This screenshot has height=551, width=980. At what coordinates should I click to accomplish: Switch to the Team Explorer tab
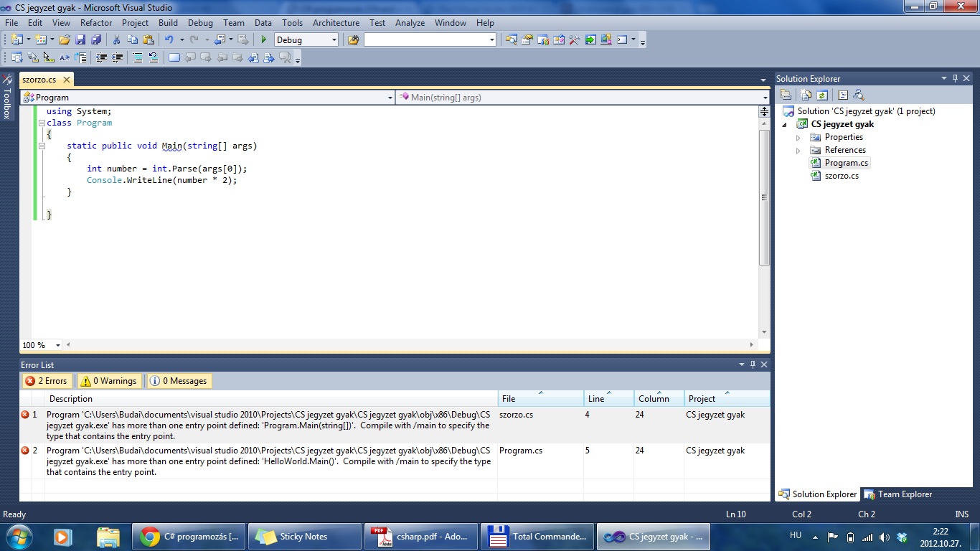click(898, 494)
